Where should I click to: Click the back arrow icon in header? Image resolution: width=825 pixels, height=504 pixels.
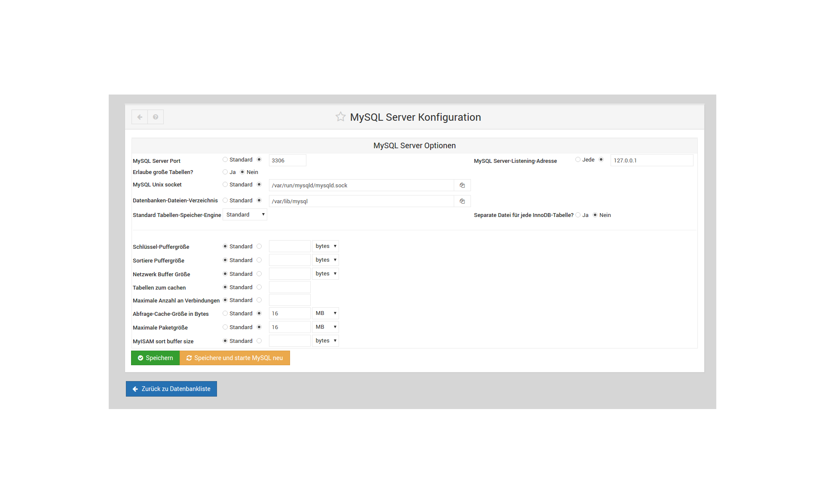tap(140, 117)
